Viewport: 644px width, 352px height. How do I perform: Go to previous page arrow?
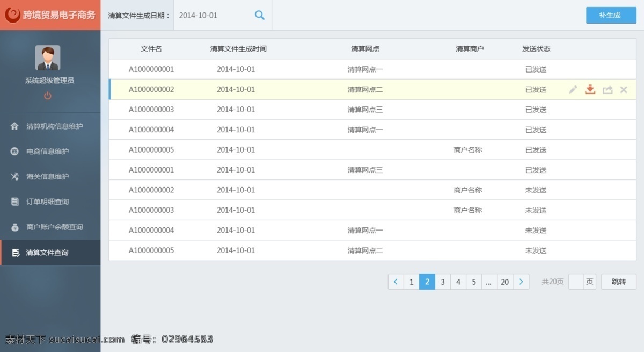pos(396,282)
